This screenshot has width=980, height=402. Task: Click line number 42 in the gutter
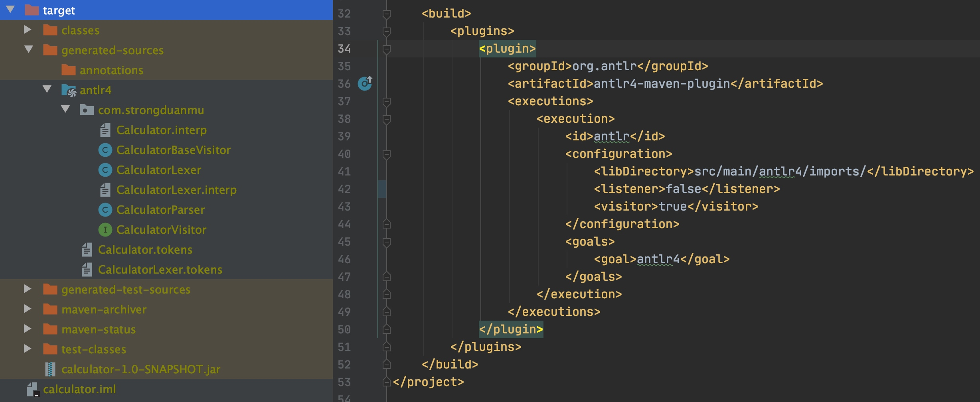[x=344, y=189]
